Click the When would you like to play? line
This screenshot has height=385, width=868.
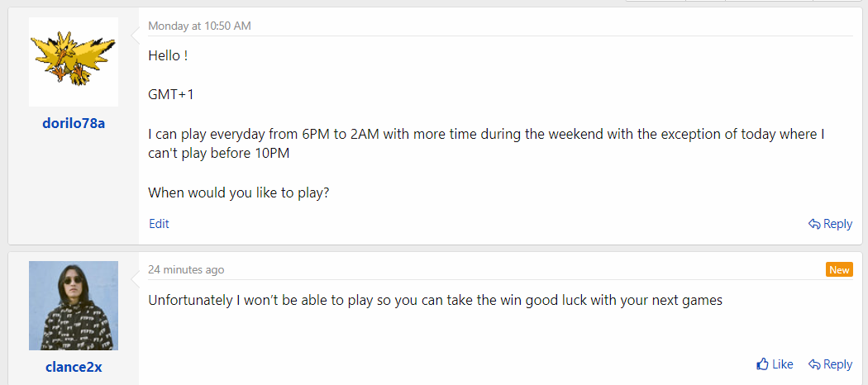239,193
